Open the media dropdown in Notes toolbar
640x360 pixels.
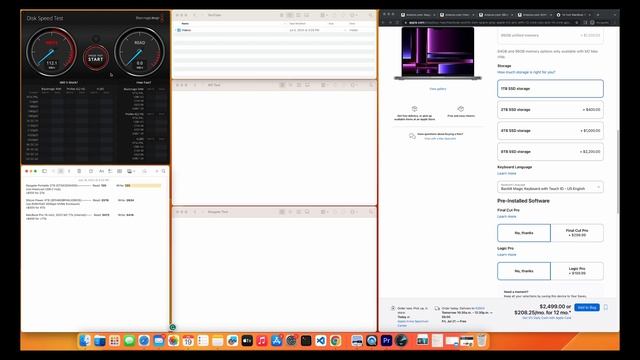131,171
